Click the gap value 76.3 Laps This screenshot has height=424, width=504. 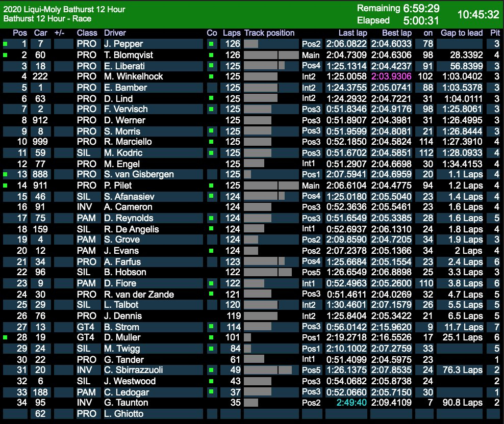[463, 369]
